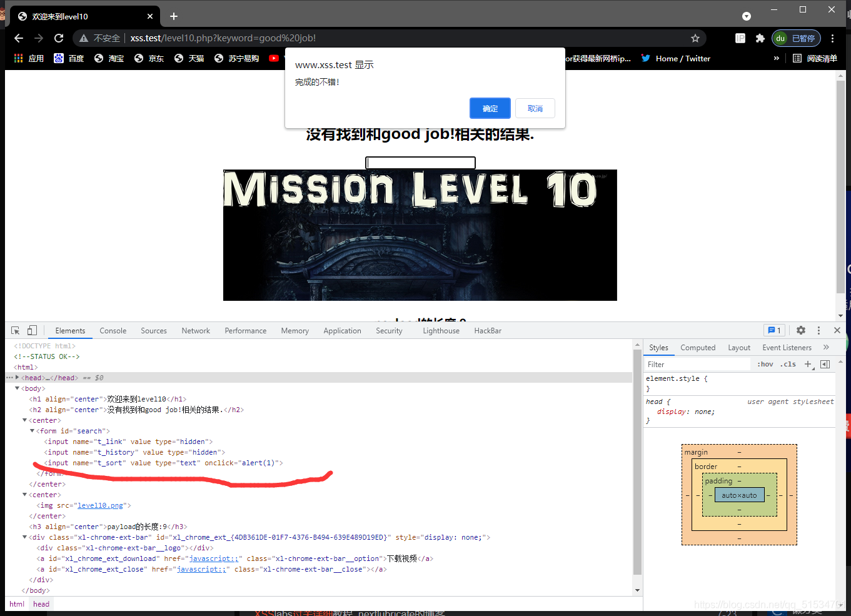Cancel the dialog with 取消
The width and height of the screenshot is (851, 616).
click(535, 108)
